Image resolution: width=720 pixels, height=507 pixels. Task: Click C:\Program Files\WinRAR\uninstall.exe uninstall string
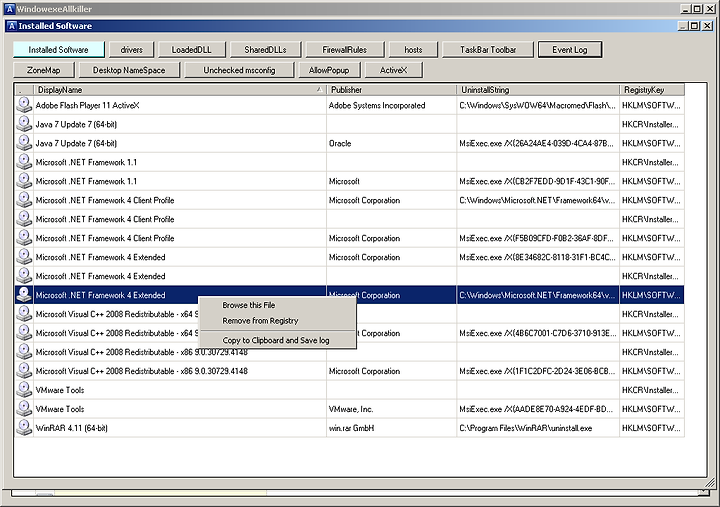click(525, 428)
